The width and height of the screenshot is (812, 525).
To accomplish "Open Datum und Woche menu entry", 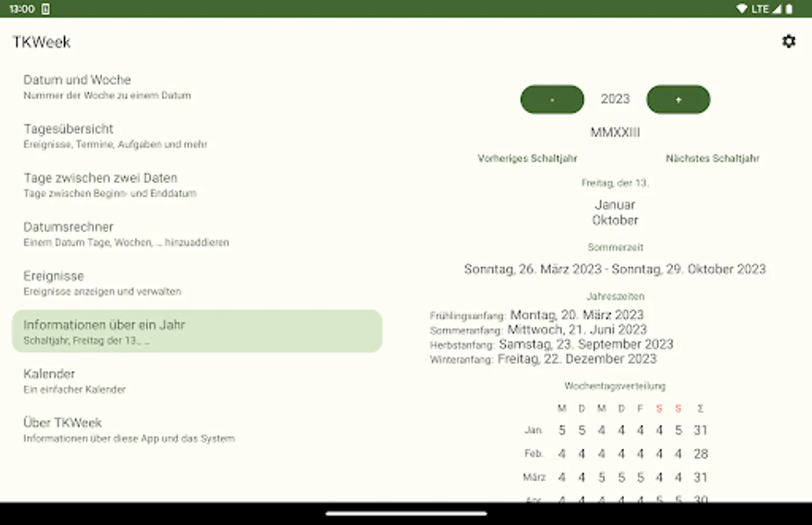I will coord(197,86).
